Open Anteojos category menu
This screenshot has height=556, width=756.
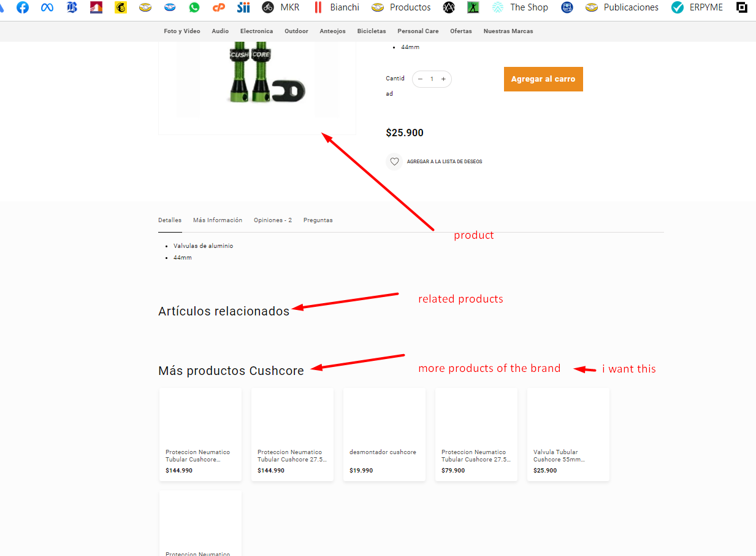tap(332, 31)
